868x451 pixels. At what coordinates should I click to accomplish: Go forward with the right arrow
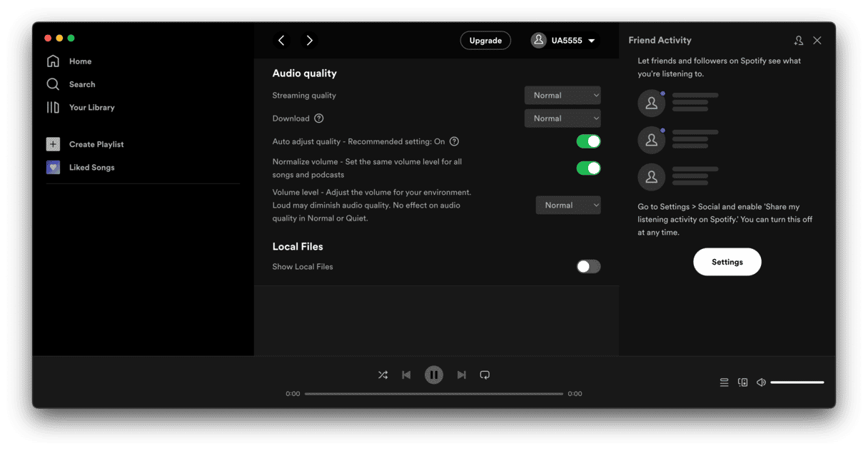(309, 41)
